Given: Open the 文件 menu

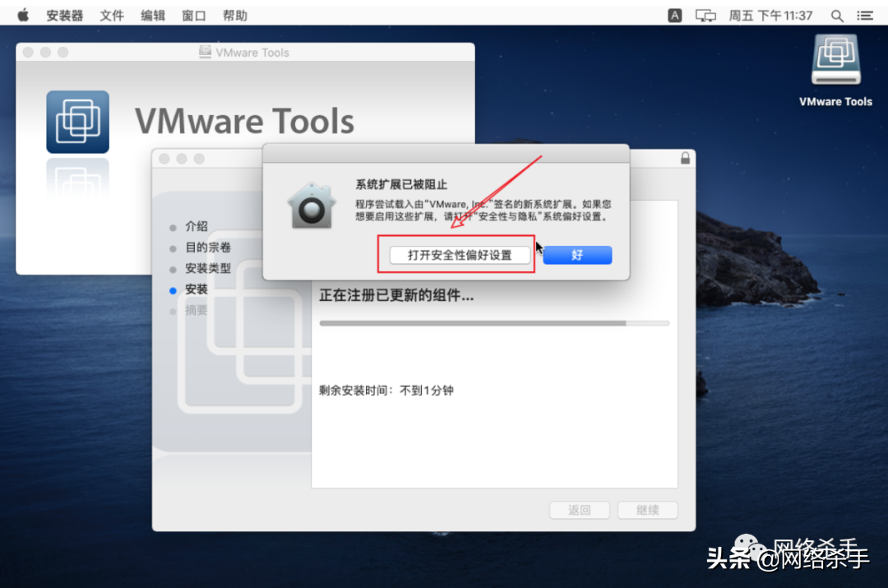Looking at the screenshot, I should (x=112, y=16).
